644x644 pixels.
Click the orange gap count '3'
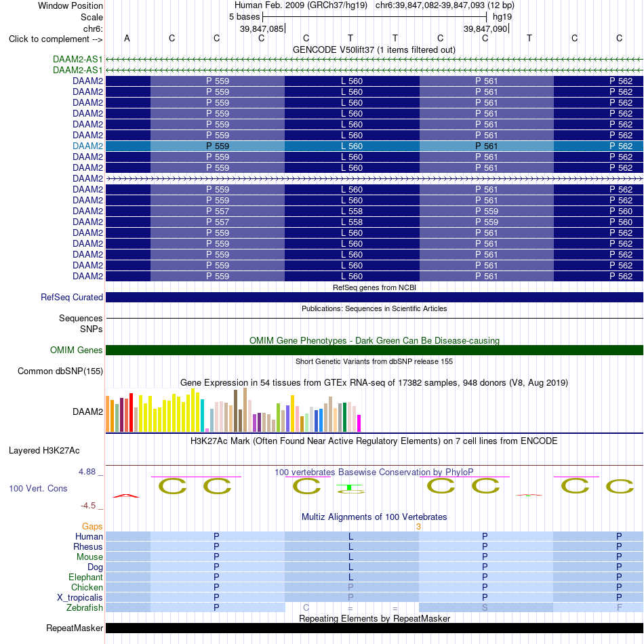coord(418,527)
